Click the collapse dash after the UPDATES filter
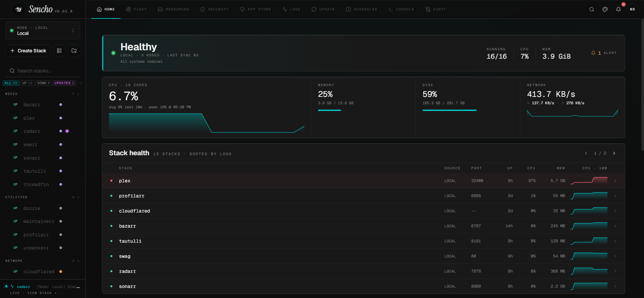644x298 pixels. click(81, 83)
